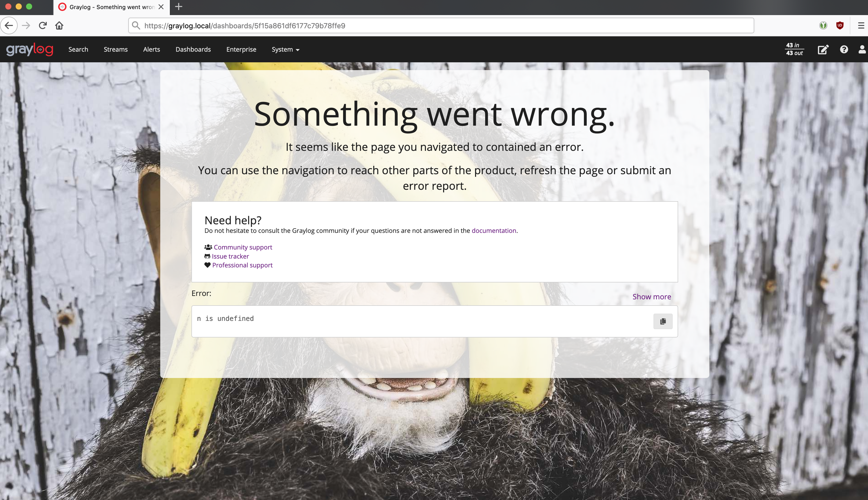Focus the URL address bar
The height and width of the screenshot is (500, 868).
(441, 26)
